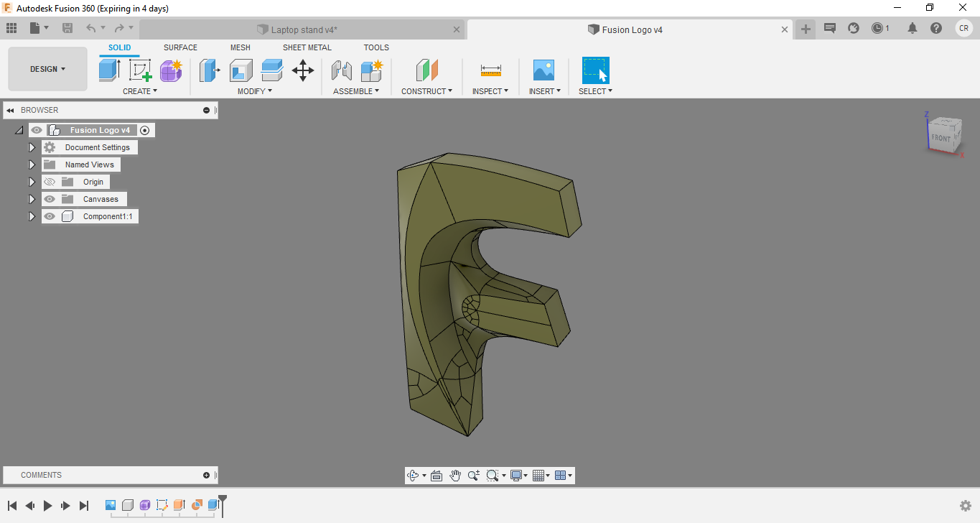
Task: Hide the Canvases folder
Action: pos(50,198)
